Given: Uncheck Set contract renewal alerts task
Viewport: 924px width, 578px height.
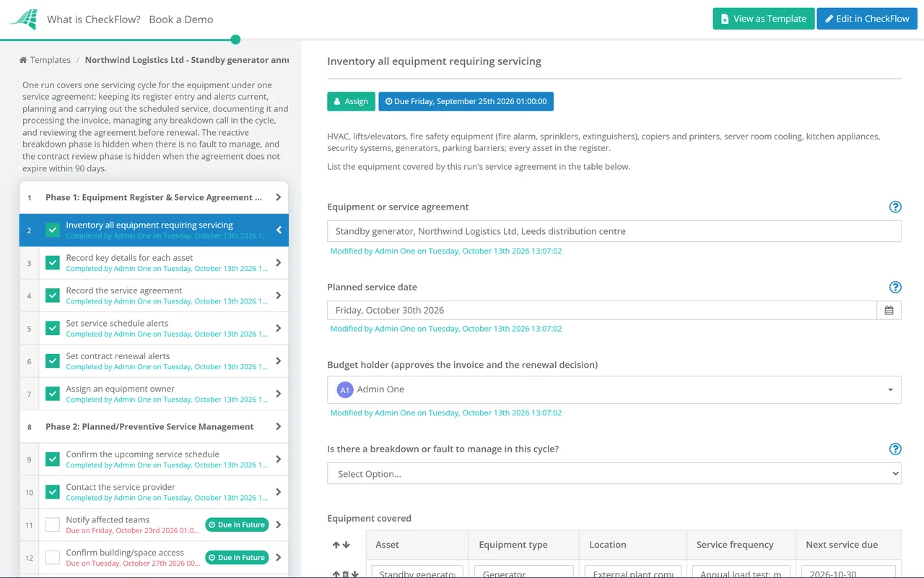Looking at the screenshot, I should tap(53, 361).
